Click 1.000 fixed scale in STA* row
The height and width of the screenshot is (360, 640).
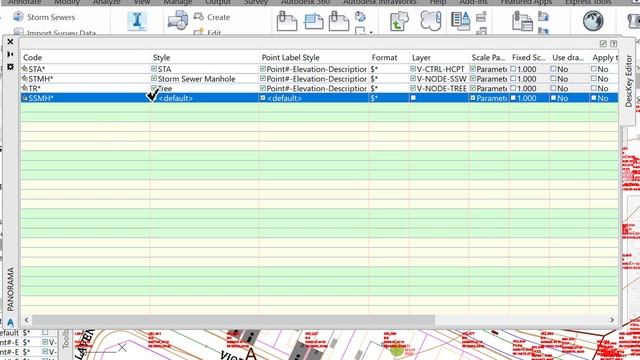point(527,69)
